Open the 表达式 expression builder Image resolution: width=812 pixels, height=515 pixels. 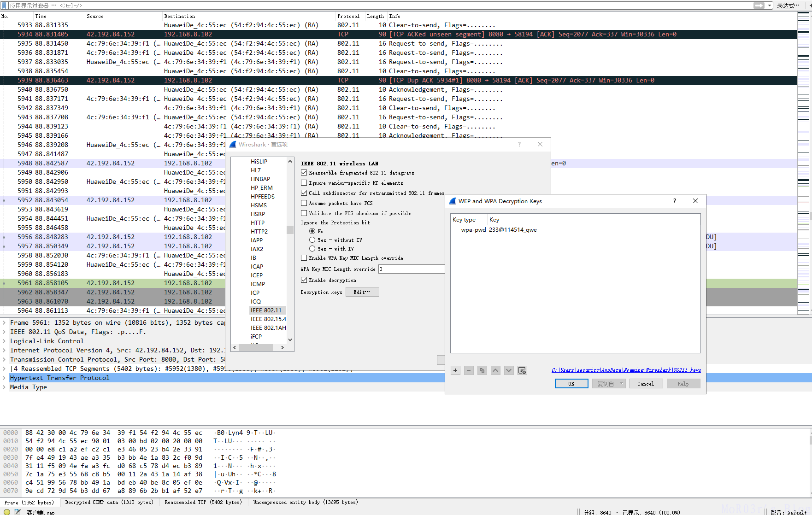click(788, 6)
